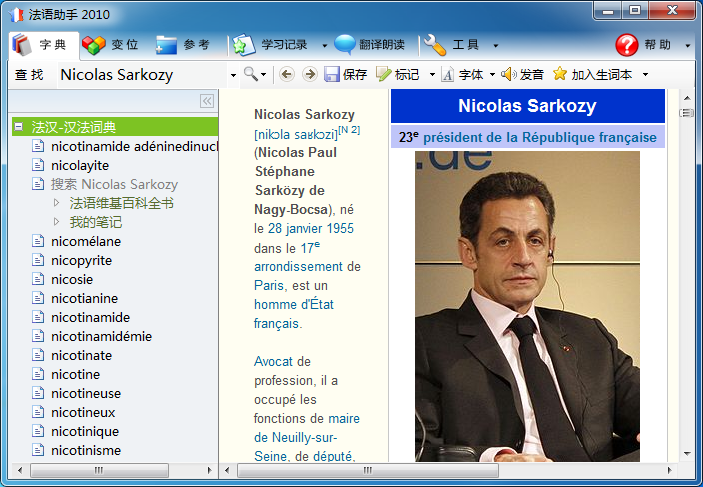Select the nicotinamide entry
Viewport: 703px width, 487px height.
pyautogui.click(x=90, y=317)
